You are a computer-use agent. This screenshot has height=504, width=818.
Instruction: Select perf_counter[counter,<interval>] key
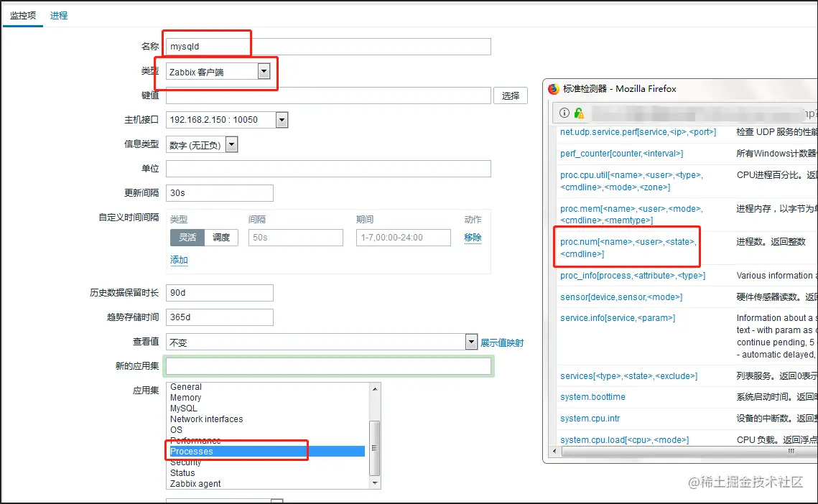621,154
